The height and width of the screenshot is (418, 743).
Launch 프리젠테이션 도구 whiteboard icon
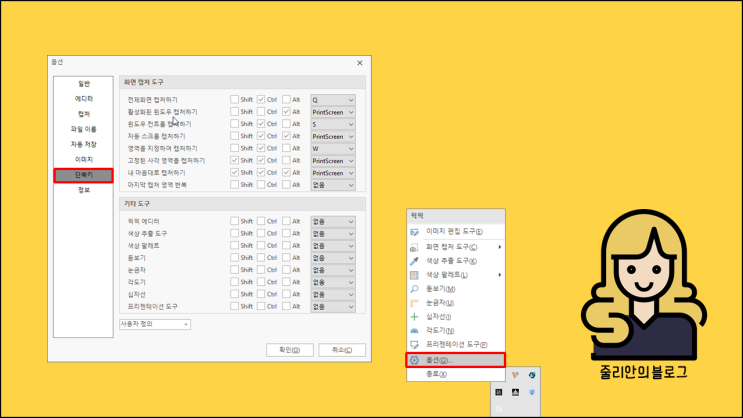[x=414, y=345]
